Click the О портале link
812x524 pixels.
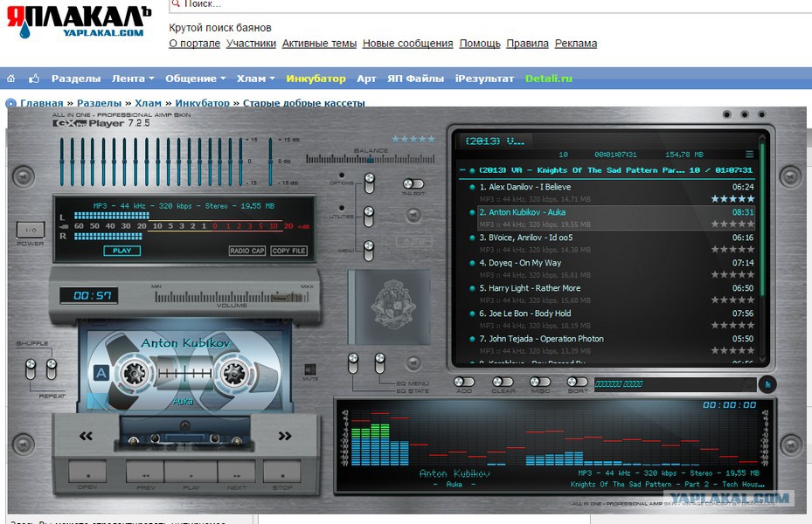pyautogui.click(x=195, y=44)
